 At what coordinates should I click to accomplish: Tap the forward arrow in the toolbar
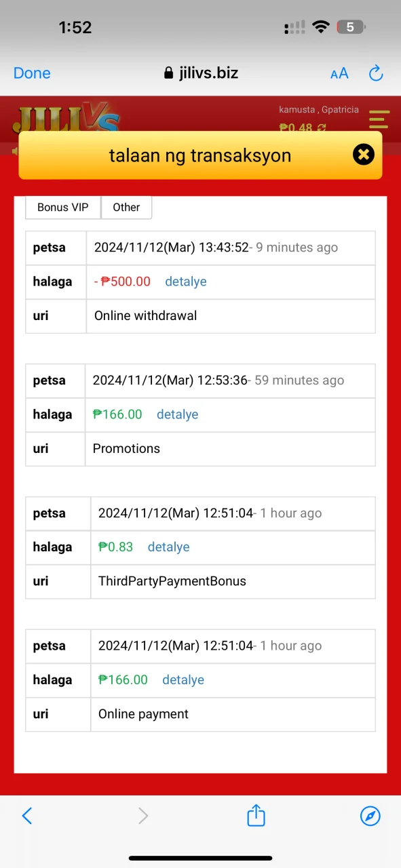(142, 816)
